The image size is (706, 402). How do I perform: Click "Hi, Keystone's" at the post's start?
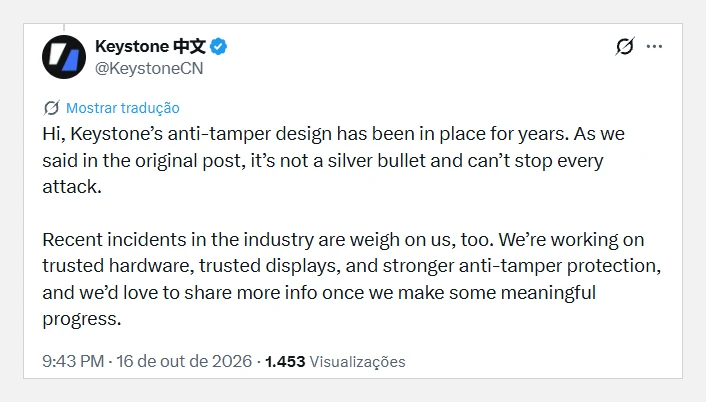coord(103,134)
